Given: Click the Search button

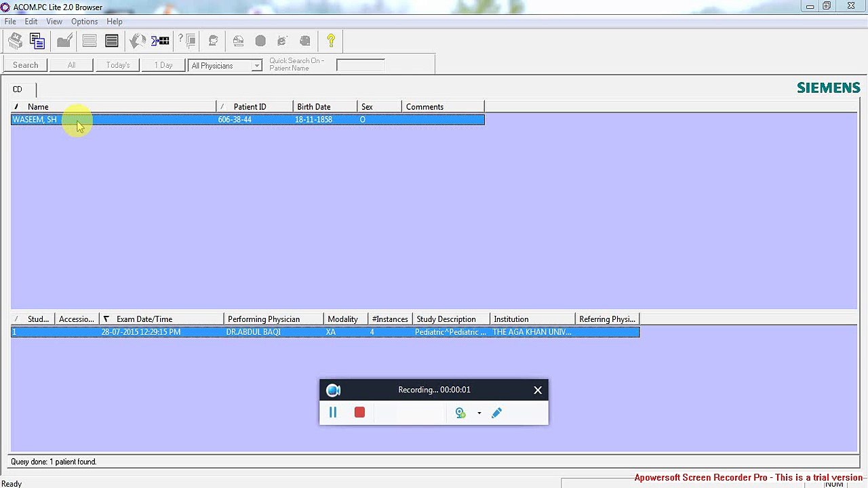Looking at the screenshot, I should pos(26,65).
